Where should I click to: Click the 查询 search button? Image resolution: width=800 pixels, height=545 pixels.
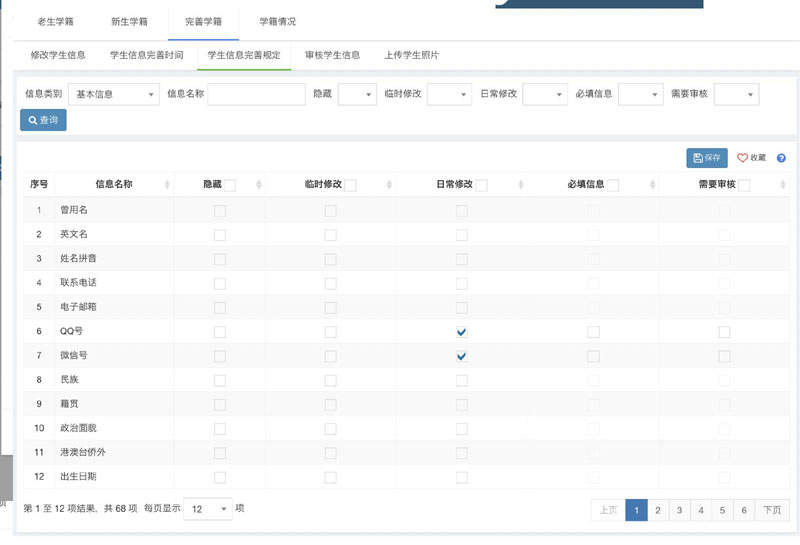(43, 120)
